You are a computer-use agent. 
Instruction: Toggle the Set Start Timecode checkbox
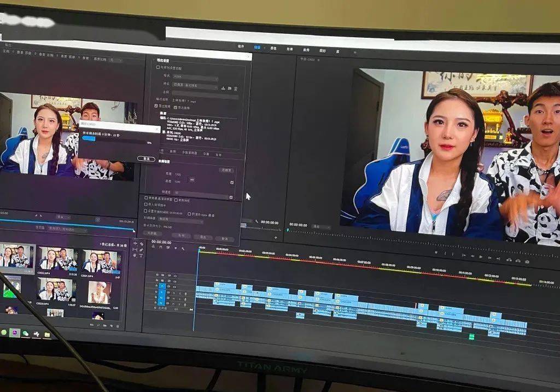tap(145, 211)
